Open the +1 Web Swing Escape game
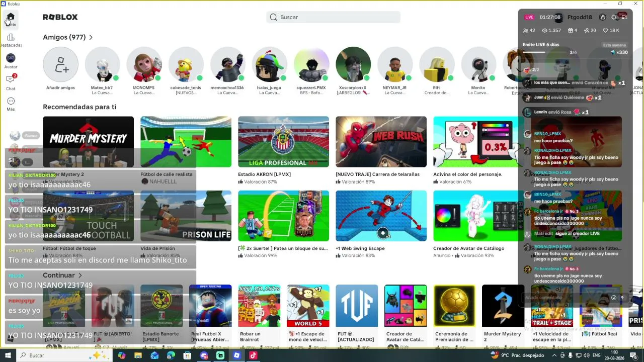644x362 pixels. coord(381,216)
